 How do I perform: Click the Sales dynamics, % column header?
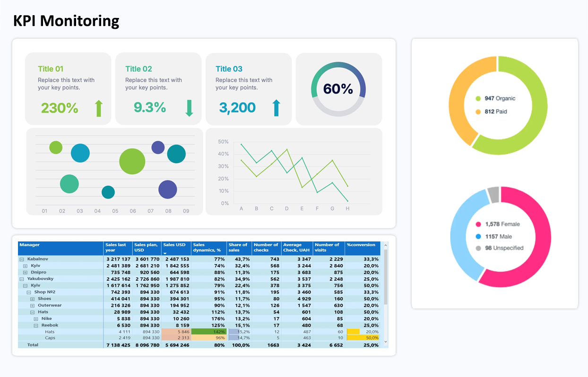(x=208, y=248)
